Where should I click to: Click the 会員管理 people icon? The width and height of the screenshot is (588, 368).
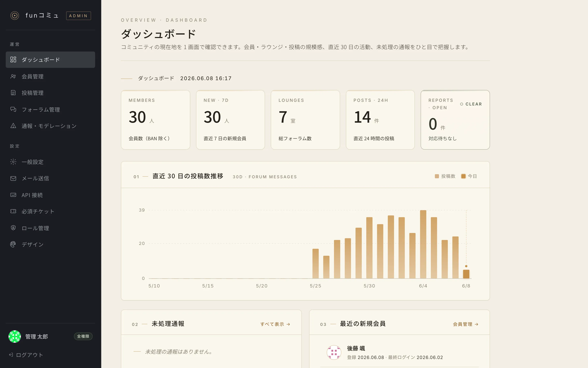(13, 76)
